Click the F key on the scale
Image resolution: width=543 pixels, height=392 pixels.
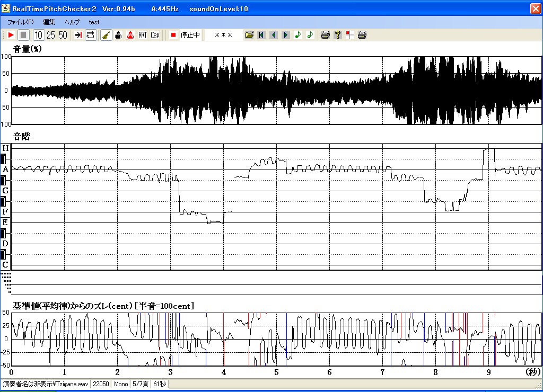pos(5,212)
